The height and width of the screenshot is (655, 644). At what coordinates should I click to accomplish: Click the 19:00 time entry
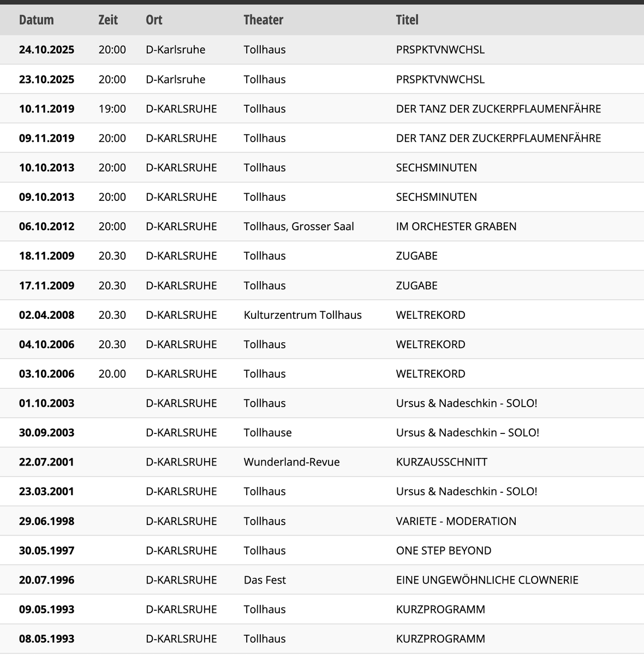(112, 109)
